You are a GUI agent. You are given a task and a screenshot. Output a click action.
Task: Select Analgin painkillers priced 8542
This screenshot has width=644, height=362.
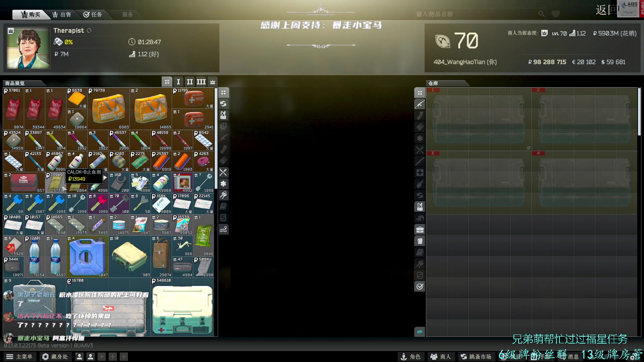[x=204, y=140]
